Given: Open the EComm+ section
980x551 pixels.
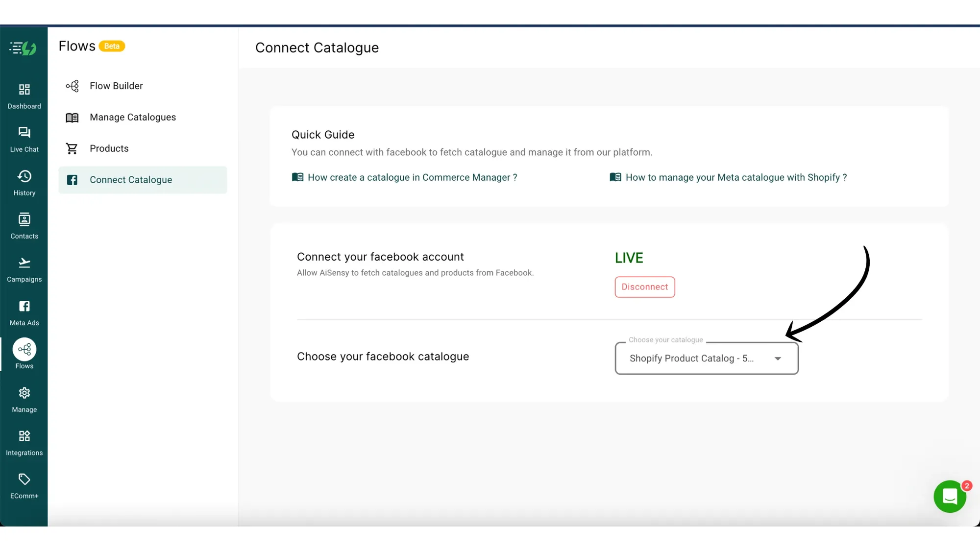Looking at the screenshot, I should coord(24,485).
